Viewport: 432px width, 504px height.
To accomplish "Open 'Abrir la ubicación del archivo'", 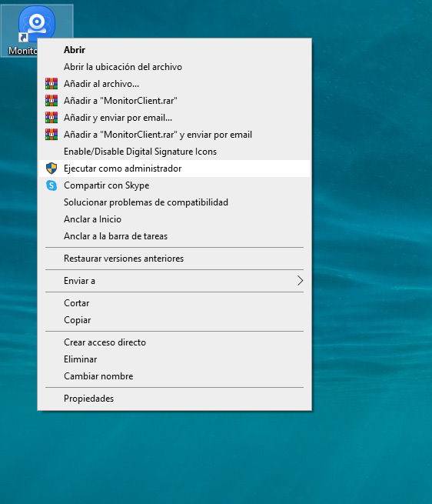I will pos(174,67).
